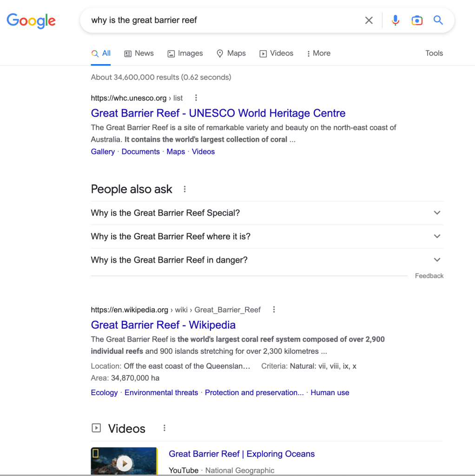Viewport: 475px width, 476px height.
Task: Click the Feedback link
Action: [x=429, y=275]
